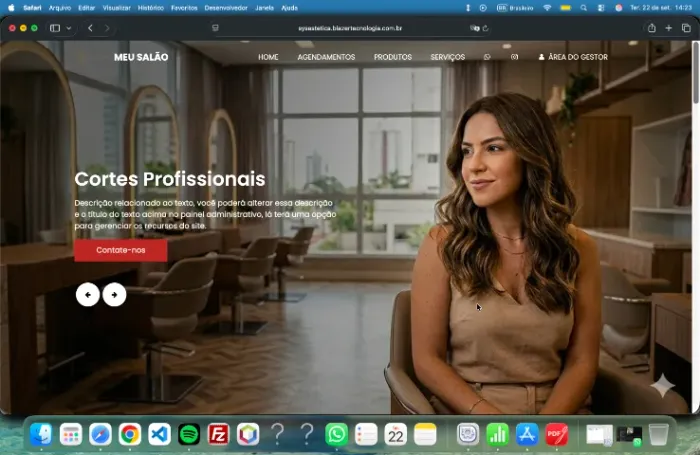This screenshot has width=700, height=455.
Task: Click the date and time in menu bar
Action: pyautogui.click(x=661, y=8)
